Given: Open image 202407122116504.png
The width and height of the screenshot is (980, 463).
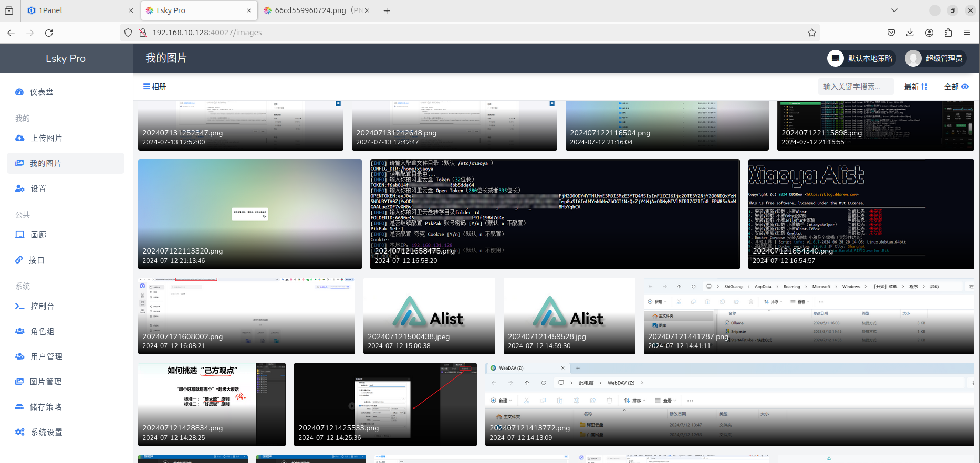Looking at the screenshot, I should pos(667,125).
